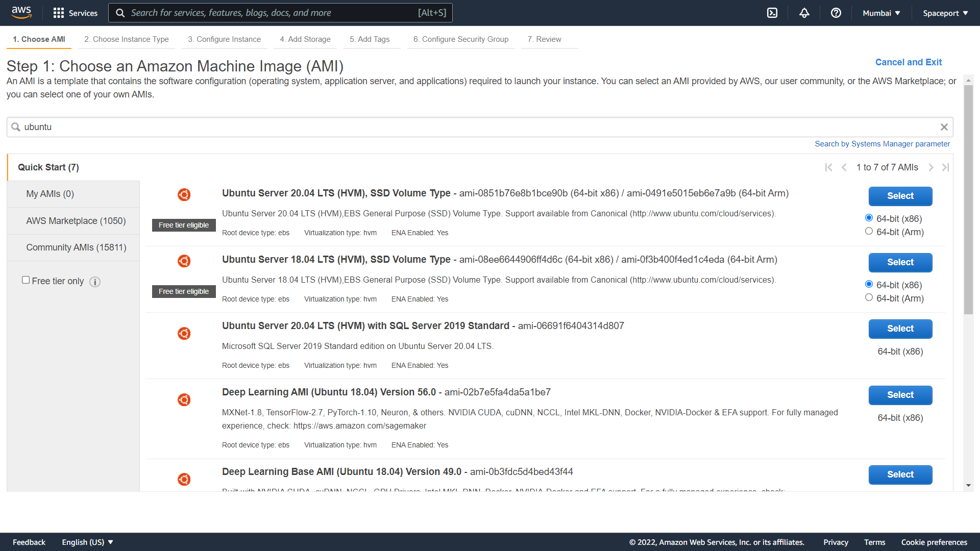Open the Spaceport account dropdown
Screen dimensions: 980x551
coord(945,13)
